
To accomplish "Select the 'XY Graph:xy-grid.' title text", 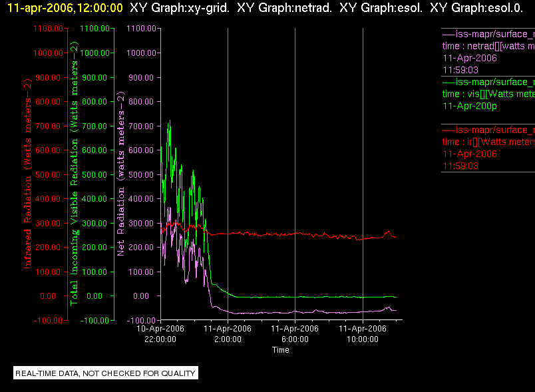I will tap(180, 7).
